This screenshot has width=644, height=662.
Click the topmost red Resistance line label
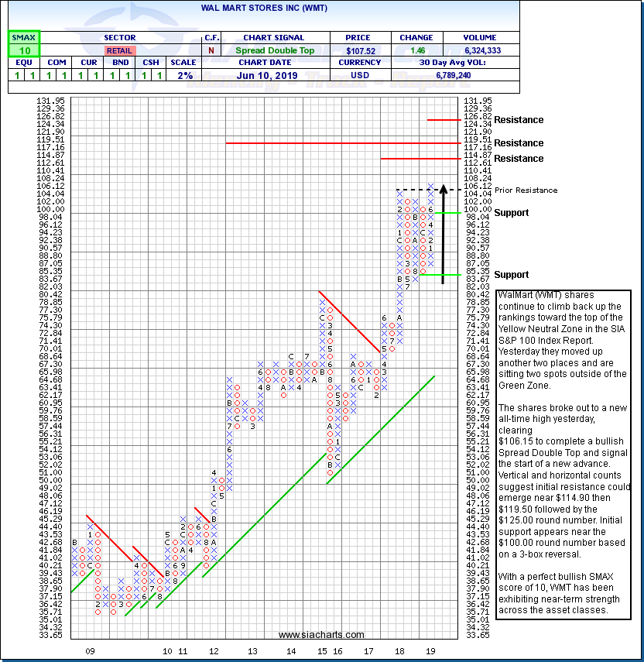pos(519,120)
